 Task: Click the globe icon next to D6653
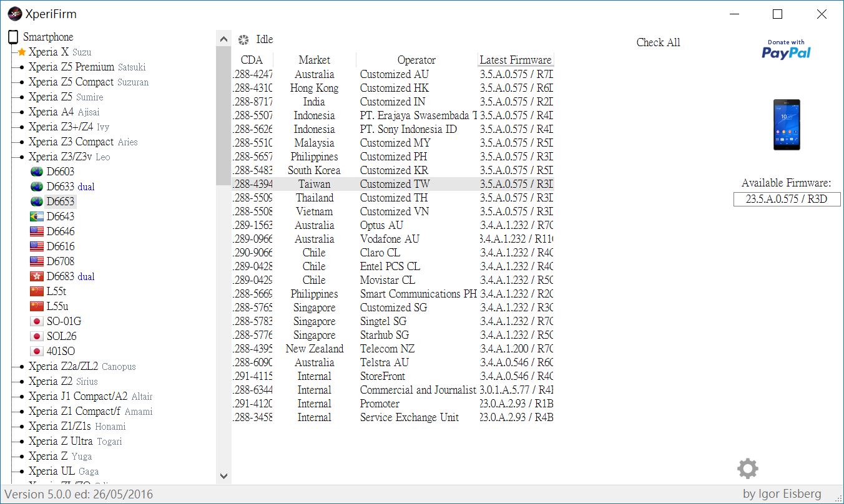point(37,201)
